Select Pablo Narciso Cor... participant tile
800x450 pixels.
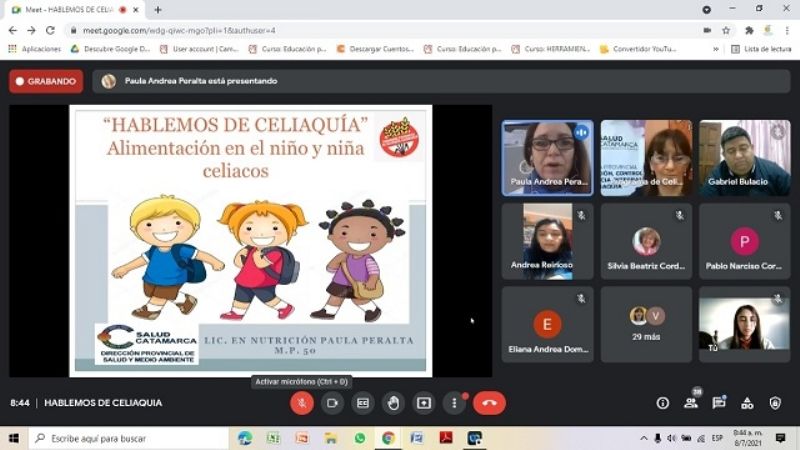(744, 241)
